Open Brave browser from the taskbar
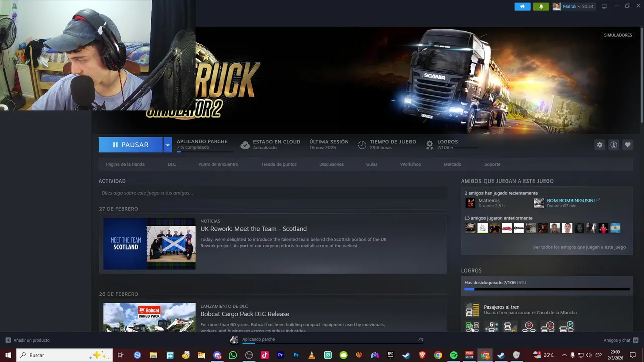This screenshot has height=362, width=644. 422,355
